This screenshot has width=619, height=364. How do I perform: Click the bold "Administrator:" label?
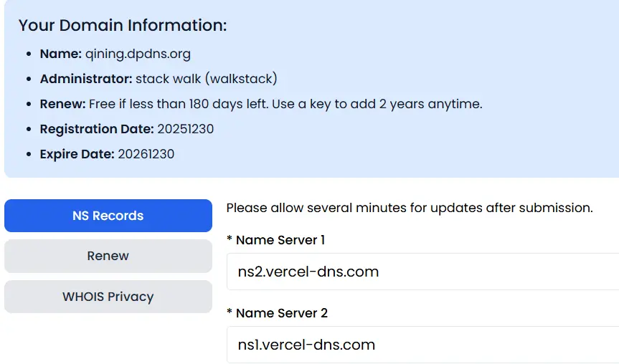tap(86, 79)
